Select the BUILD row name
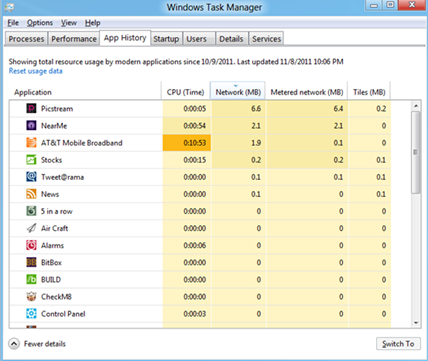The image size is (428, 361). [51, 280]
